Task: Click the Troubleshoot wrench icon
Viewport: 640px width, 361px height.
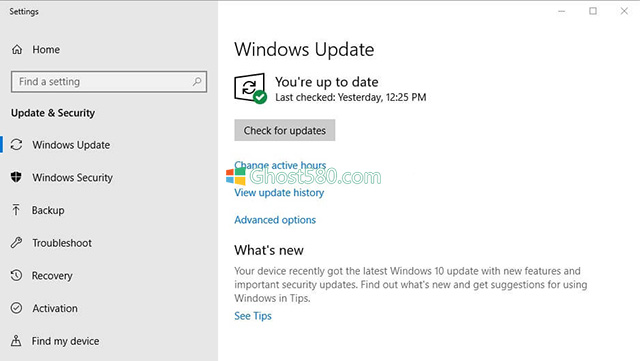Action: [16, 243]
